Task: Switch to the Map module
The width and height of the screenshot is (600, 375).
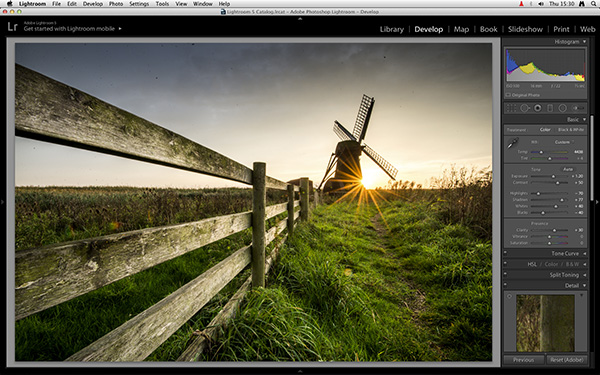Action: pyautogui.click(x=461, y=29)
